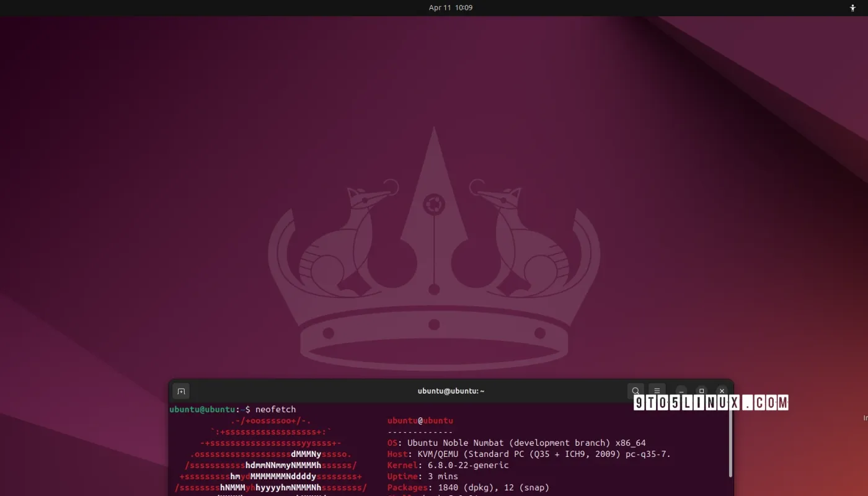This screenshot has width=868, height=496.
Task: Click the search icon in terminal header
Action: pos(635,391)
